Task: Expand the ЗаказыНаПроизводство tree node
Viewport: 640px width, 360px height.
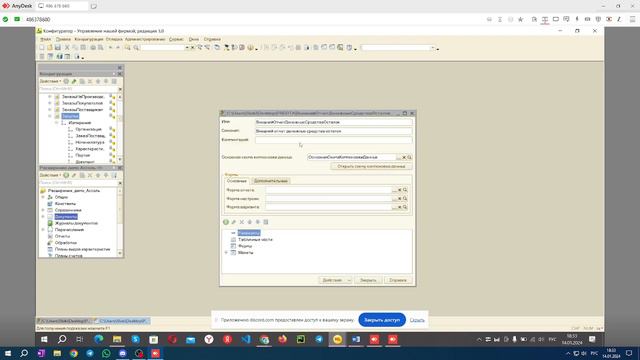Action: (50, 97)
